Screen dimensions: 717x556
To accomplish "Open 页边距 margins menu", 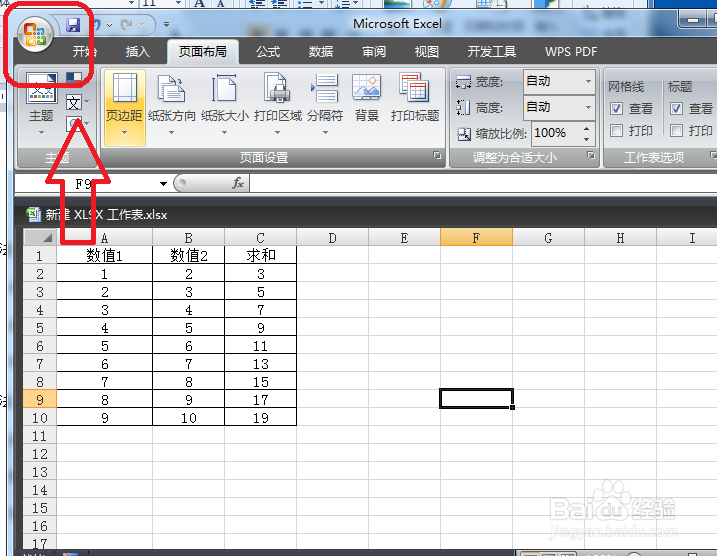I will 124,107.
